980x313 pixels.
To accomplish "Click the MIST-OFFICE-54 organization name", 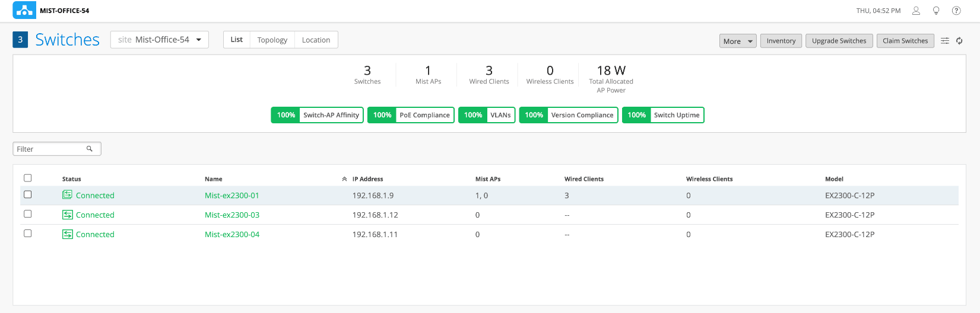I will (x=64, y=11).
